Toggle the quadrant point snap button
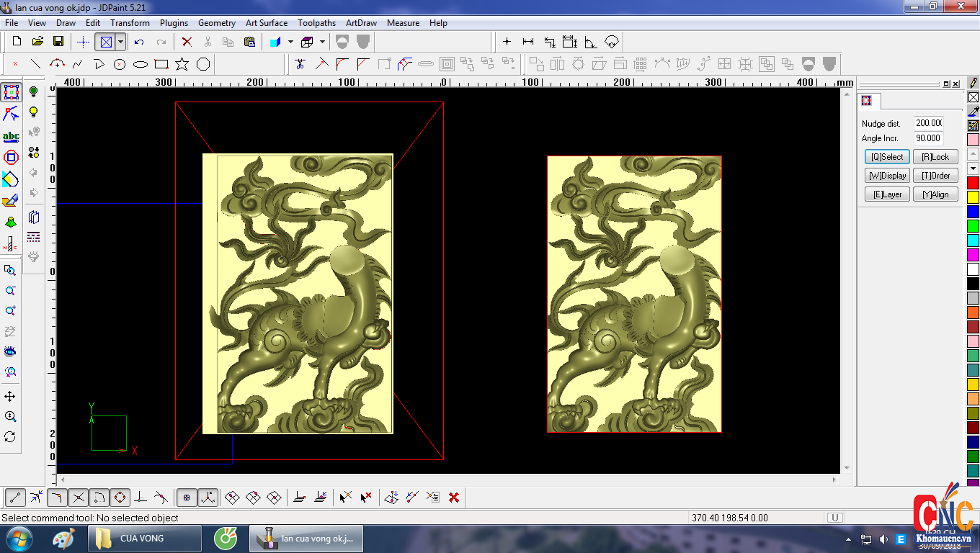980x553 pixels. coord(120,497)
